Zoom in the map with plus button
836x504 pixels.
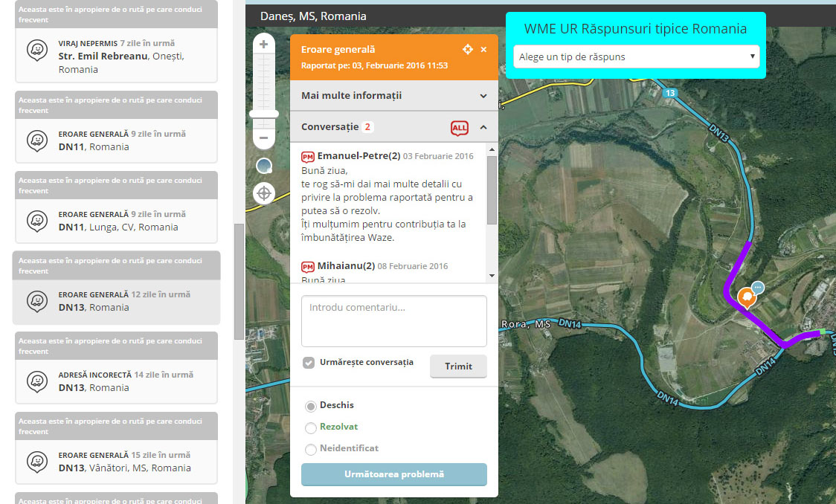tap(263, 44)
